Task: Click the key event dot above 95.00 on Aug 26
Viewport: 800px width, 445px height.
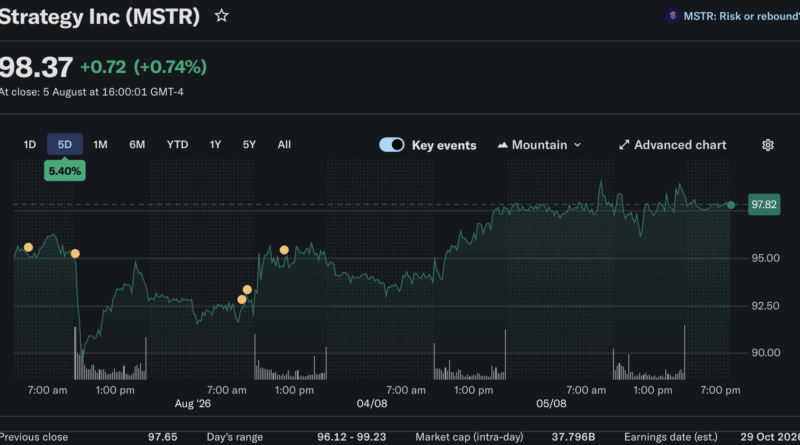Action: coord(284,250)
